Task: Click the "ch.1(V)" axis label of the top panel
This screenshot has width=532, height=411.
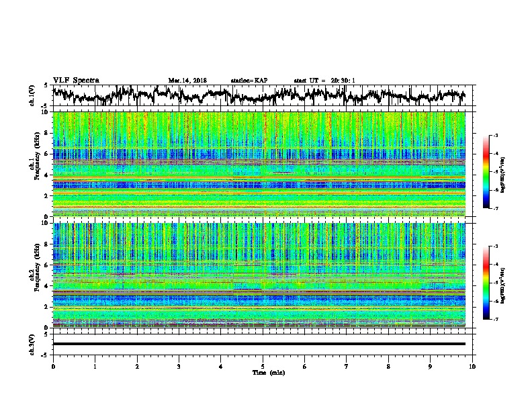Action: click(x=32, y=95)
